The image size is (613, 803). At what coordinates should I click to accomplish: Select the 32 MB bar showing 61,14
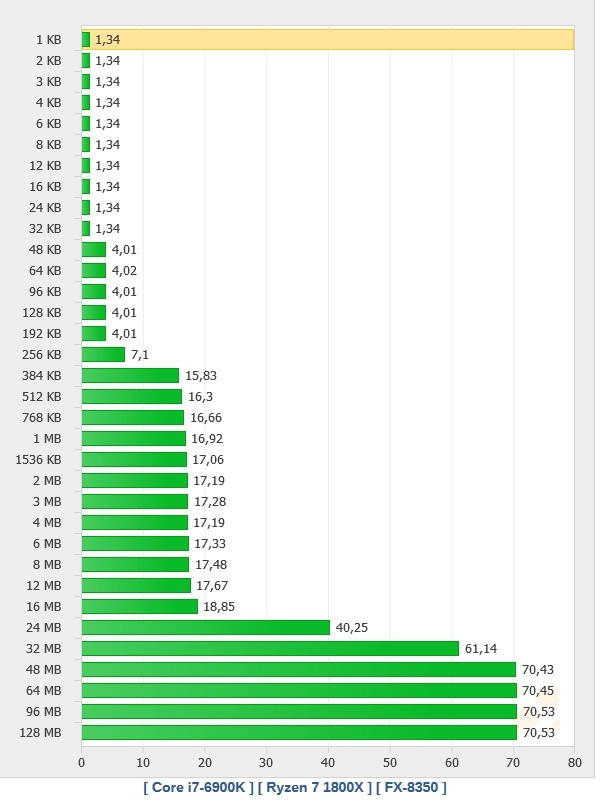pos(270,648)
